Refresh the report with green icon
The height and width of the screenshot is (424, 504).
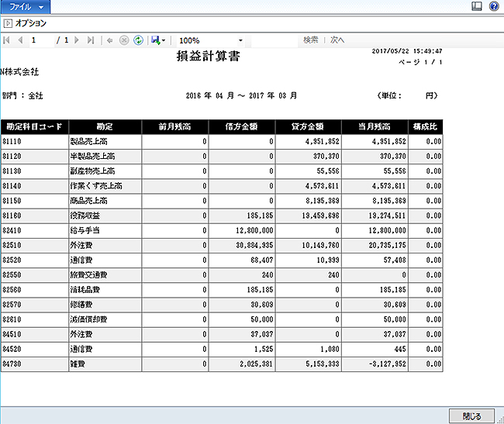pos(138,40)
